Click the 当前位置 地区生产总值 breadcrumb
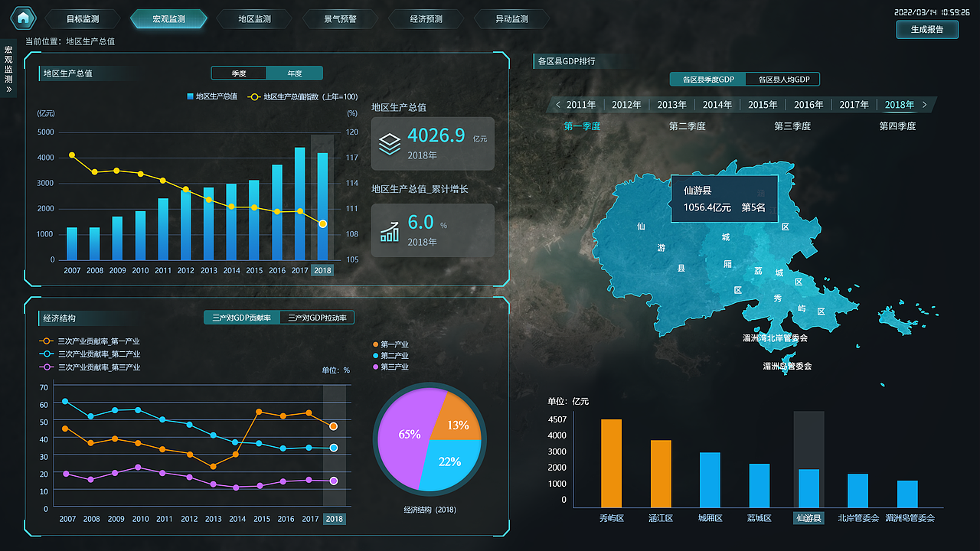The height and width of the screenshot is (551, 980). pos(70,41)
